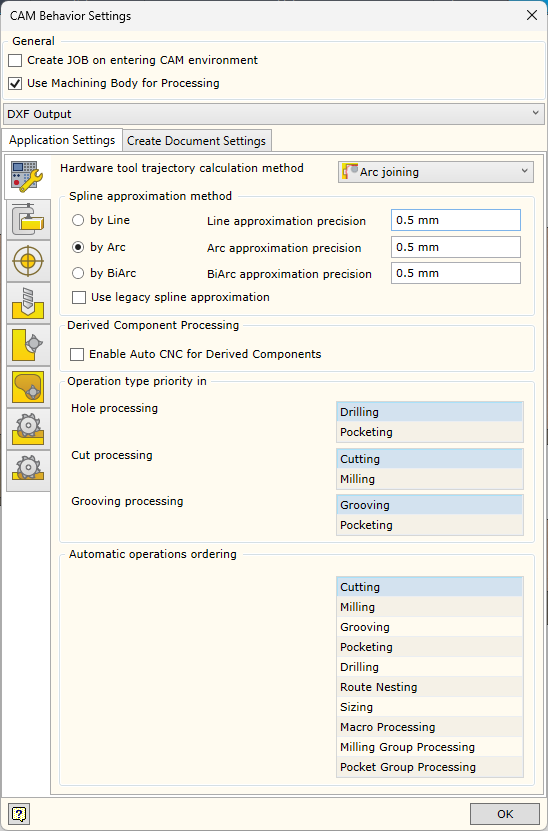The image size is (548, 831).
Task: Switch to Application Settings tab
Action: [62, 140]
